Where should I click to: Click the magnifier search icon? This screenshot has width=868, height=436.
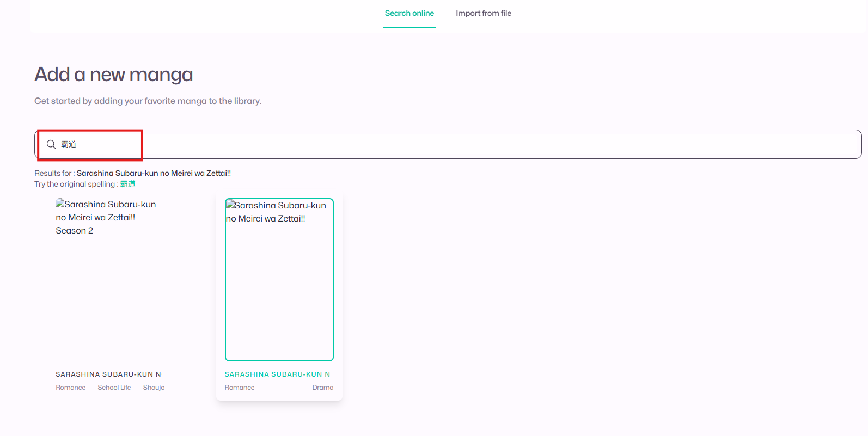click(x=51, y=144)
